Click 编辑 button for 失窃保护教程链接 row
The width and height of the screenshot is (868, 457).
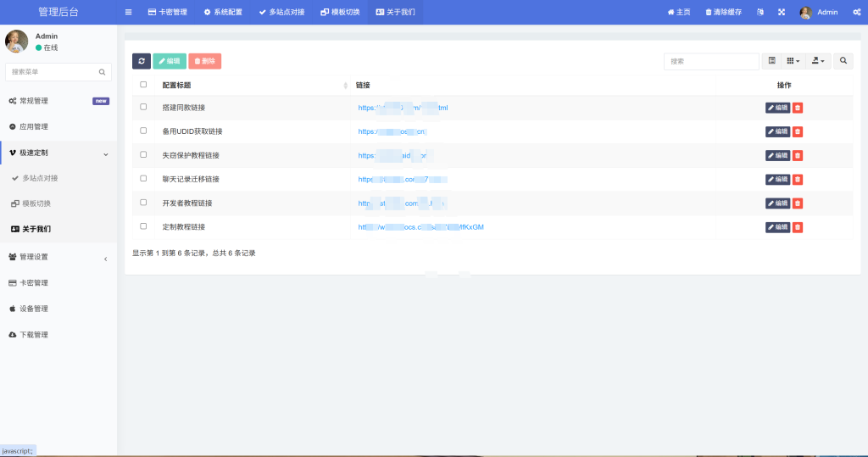coord(777,156)
